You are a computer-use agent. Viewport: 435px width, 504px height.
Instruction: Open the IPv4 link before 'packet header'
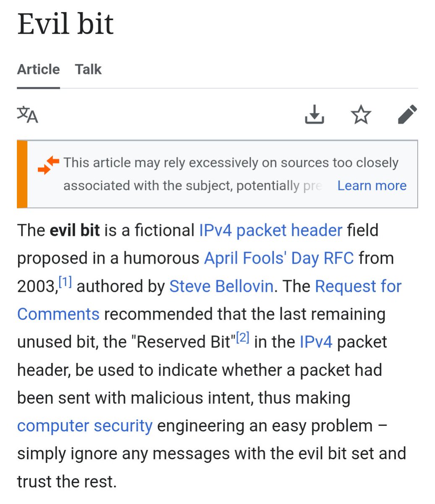[316, 342]
